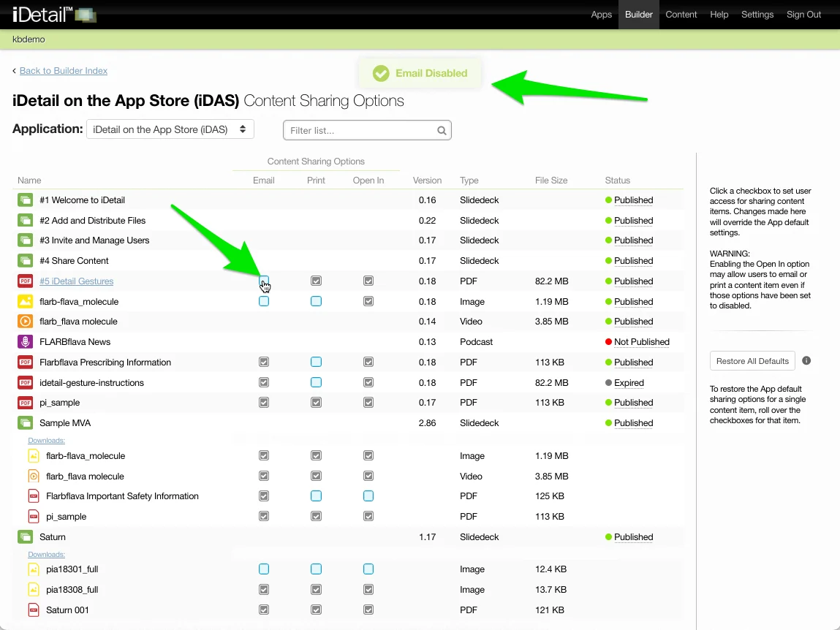Open the Application dropdown selector
The image size is (840, 630).
pyautogui.click(x=170, y=129)
